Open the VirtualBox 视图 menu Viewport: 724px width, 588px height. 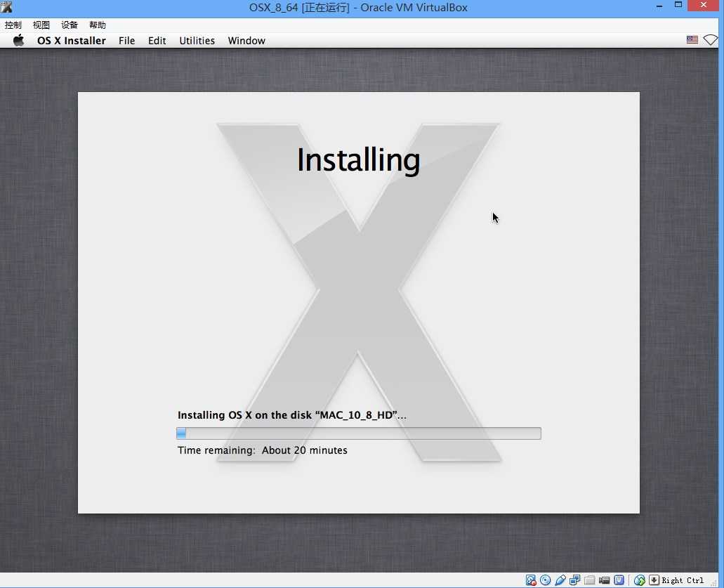point(41,25)
